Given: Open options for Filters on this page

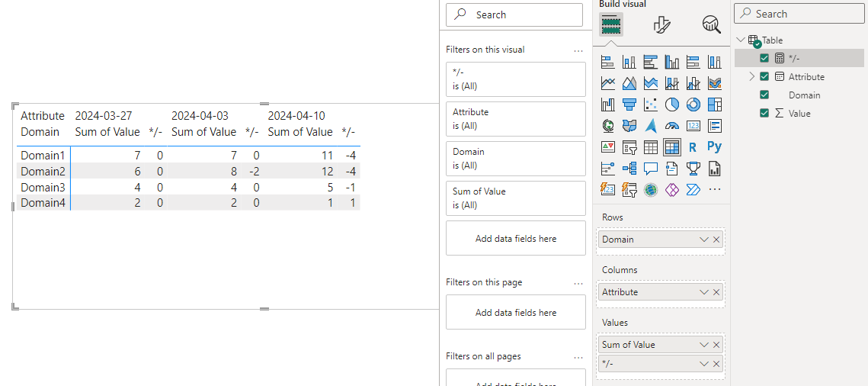Looking at the screenshot, I should point(578,283).
